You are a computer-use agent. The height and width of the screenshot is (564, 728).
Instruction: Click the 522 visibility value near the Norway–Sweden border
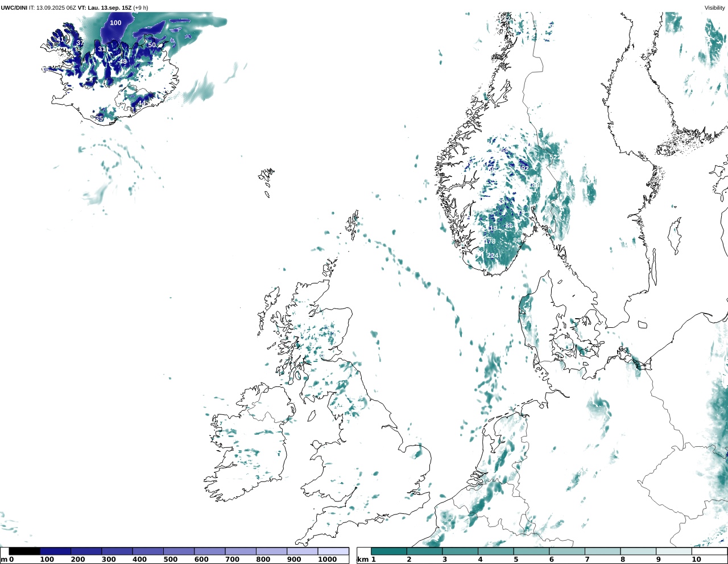555,157
